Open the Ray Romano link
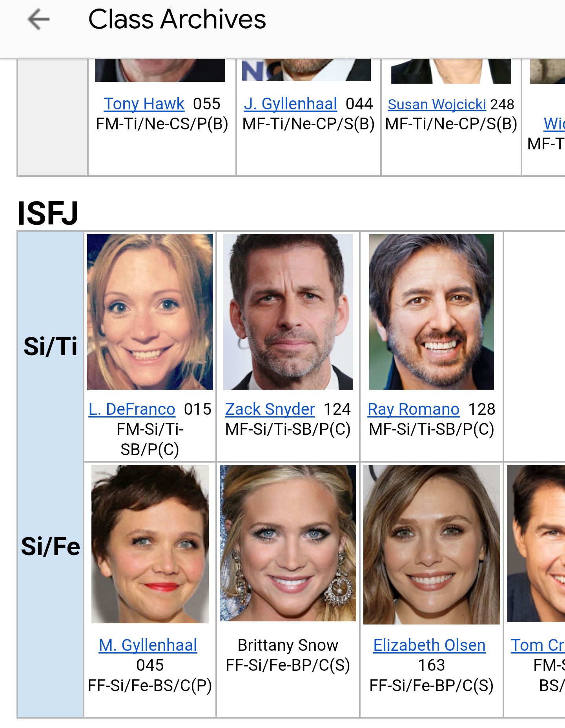Image resolution: width=565 pixels, height=728 pixels. pyautogui.click(x=414, y=409)
